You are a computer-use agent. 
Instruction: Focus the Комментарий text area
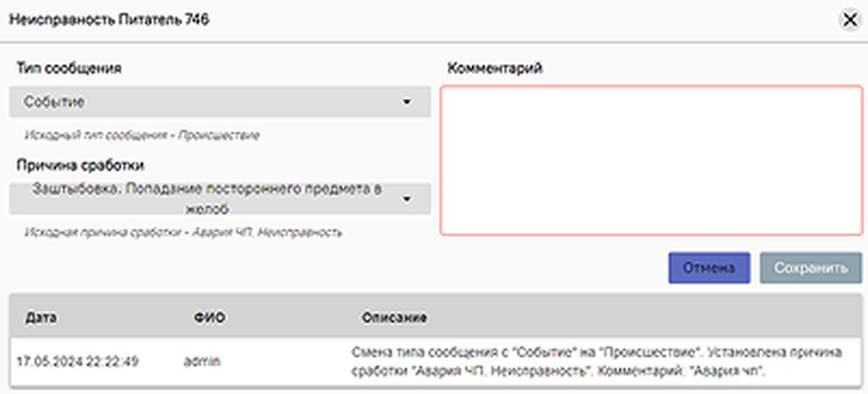[651, 161]
